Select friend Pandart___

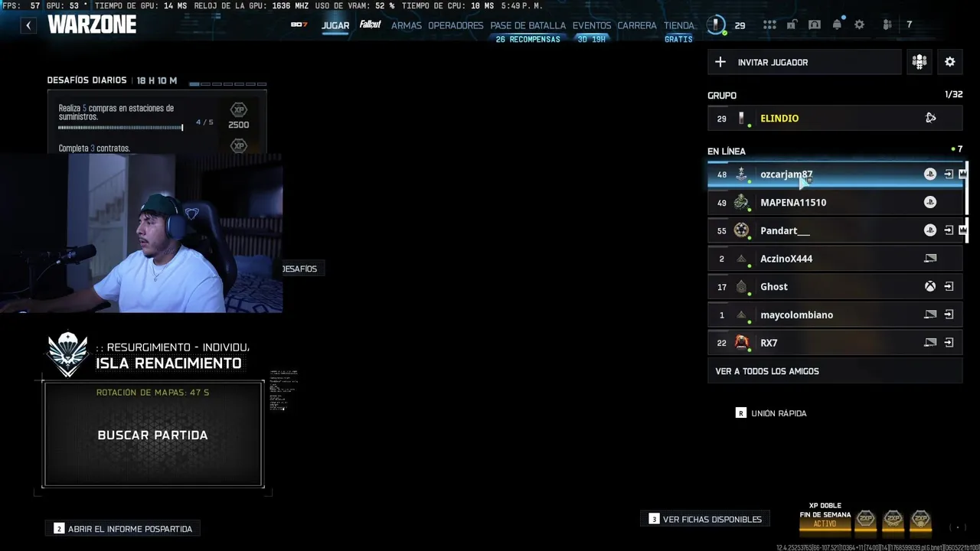[x=835, y=230]
